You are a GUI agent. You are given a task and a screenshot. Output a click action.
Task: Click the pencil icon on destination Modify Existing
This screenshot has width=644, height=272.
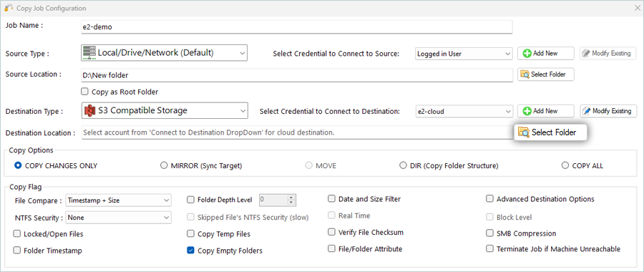click(587, 111)
